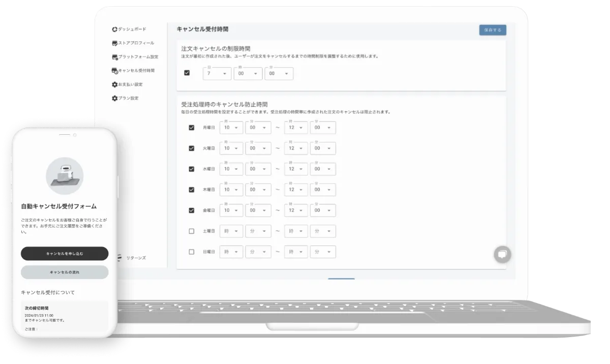This screenshot has height=364, width=610.
Task: Select お支払い設定 in the sidebar
Action: pyautogui.click(x=130, y=84)
